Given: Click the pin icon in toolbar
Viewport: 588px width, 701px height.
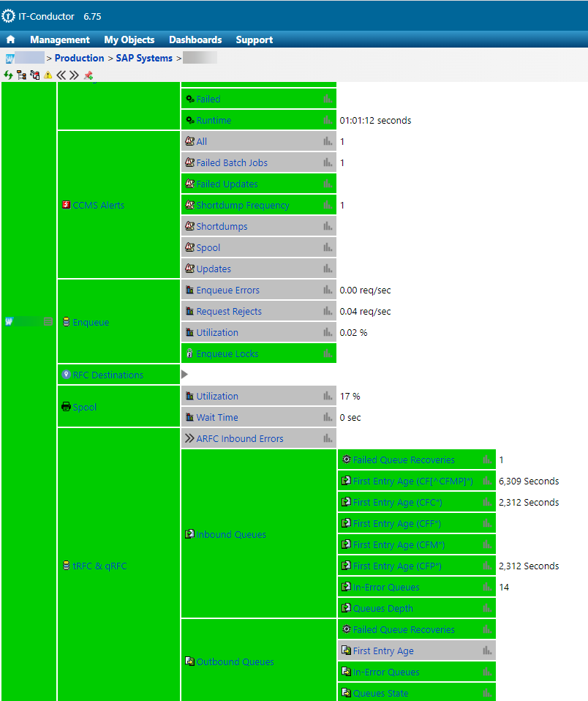Looking at the screenshot, I should [88, 75].
